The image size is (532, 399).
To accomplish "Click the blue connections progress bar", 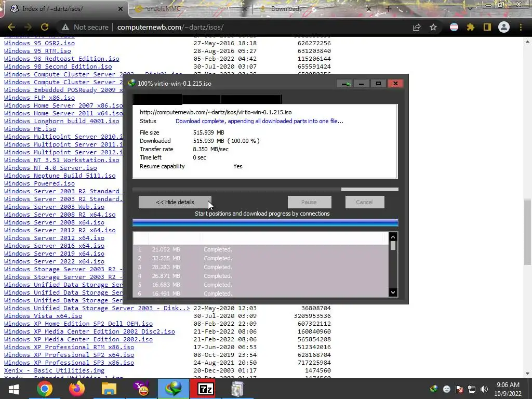I will (x=265, y=223).
